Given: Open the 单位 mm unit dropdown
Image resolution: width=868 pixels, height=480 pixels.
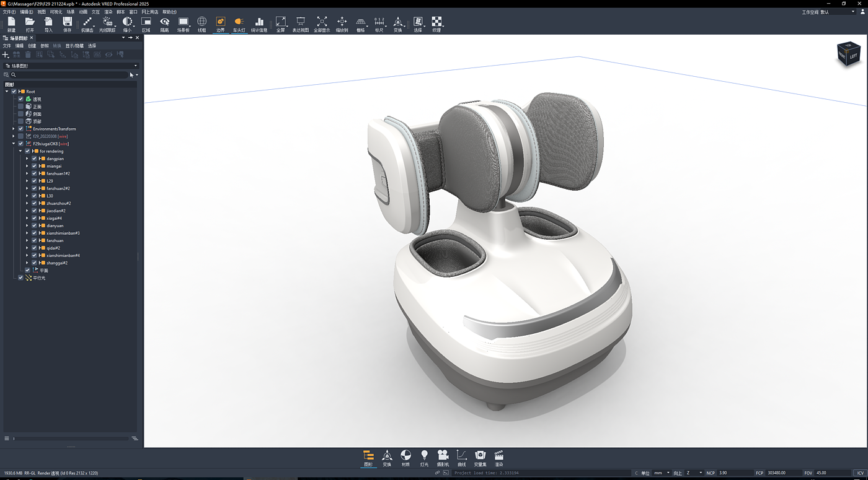Looking at the screenshot, I should click(x=661, y=473).
